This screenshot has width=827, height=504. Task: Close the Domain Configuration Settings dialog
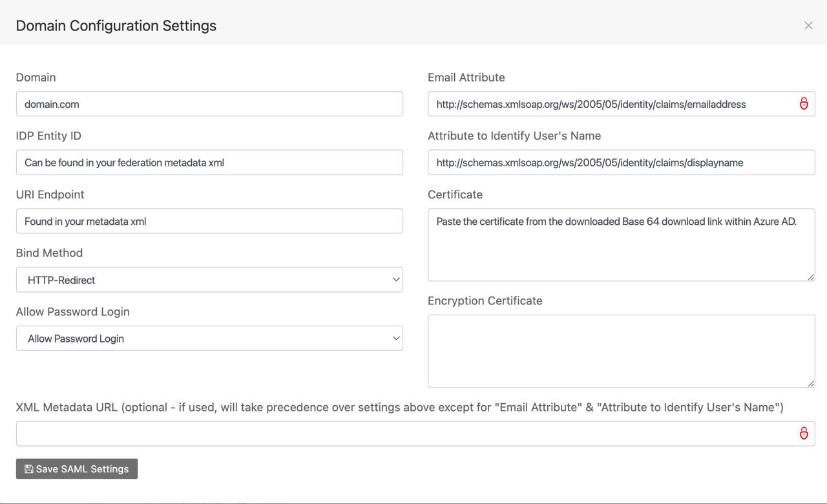(x=808, y=25)
